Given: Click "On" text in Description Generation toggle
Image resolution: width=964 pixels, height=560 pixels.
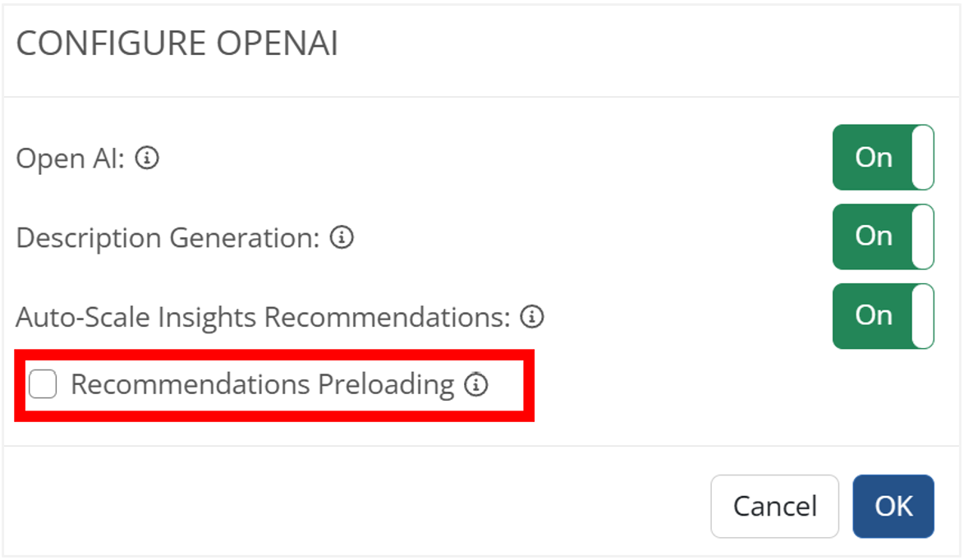Looking at the screenshot, I should pyautogui.click(x=873, y=236).
